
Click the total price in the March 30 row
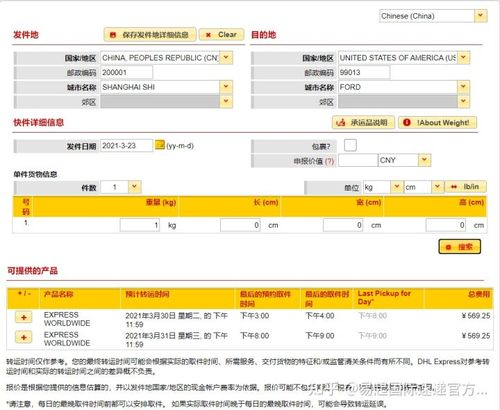click(476, 316)
